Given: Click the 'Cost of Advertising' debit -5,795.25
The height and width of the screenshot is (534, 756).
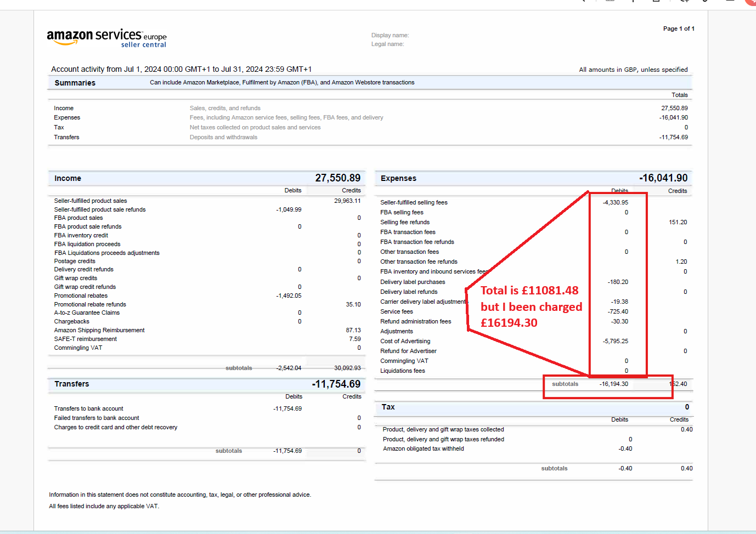Looking at the screenshot, I should 616,341.
